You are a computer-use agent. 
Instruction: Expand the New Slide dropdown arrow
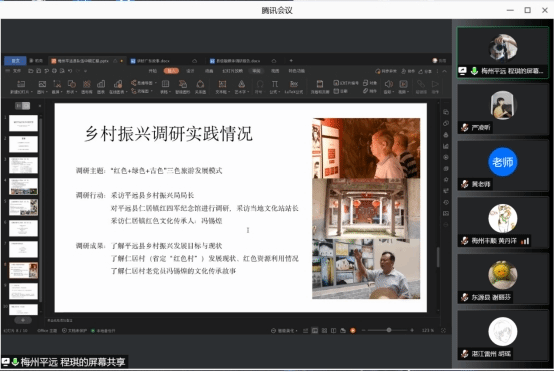tap(32, 92)
